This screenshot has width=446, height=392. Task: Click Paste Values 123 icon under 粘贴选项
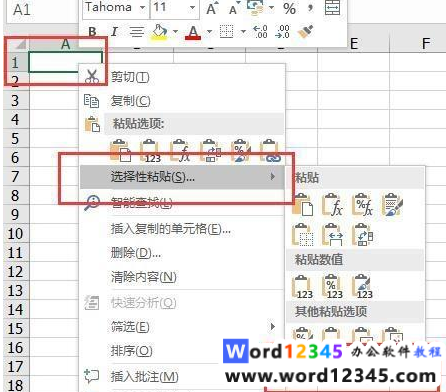[150, 151]
